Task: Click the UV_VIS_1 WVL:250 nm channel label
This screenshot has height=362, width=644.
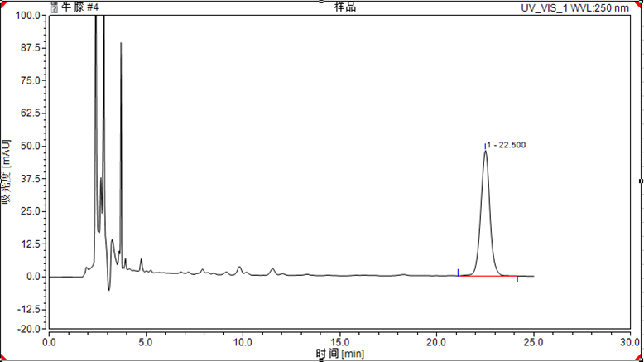Action: [x=579, y=7]
